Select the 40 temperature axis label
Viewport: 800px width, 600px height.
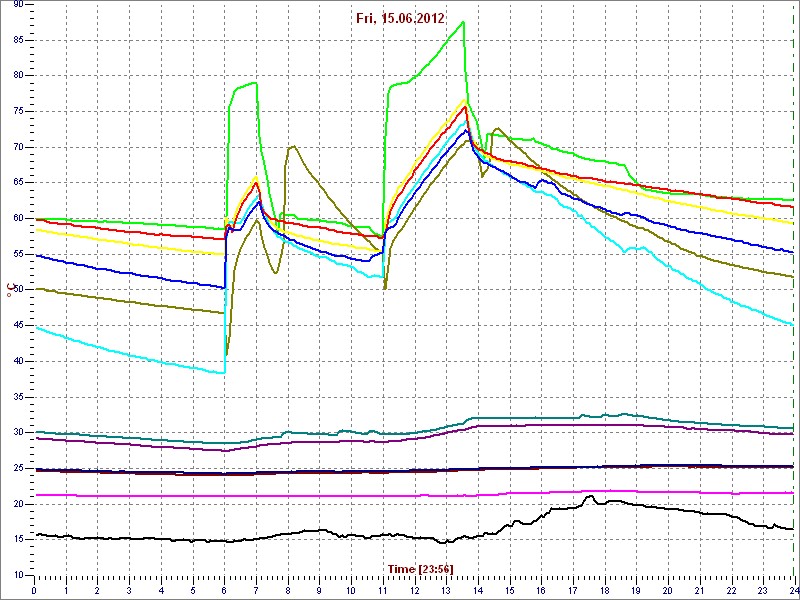tap(18, 361)
